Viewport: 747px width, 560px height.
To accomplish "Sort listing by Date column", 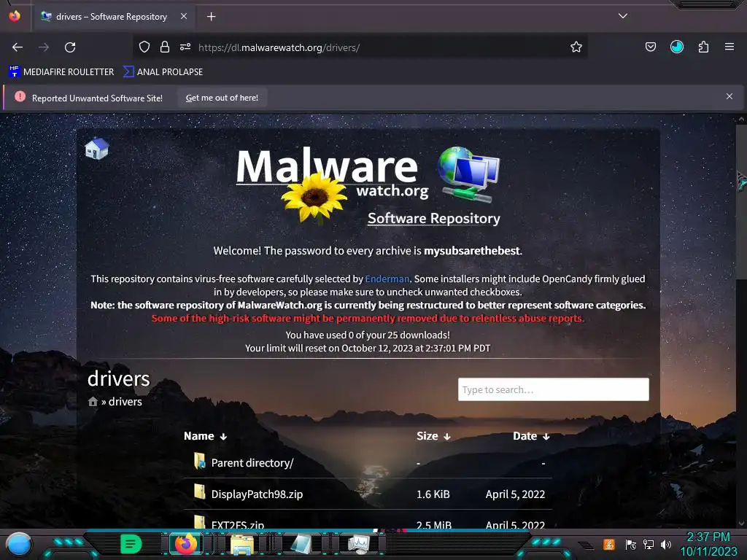I will [531, 436].
